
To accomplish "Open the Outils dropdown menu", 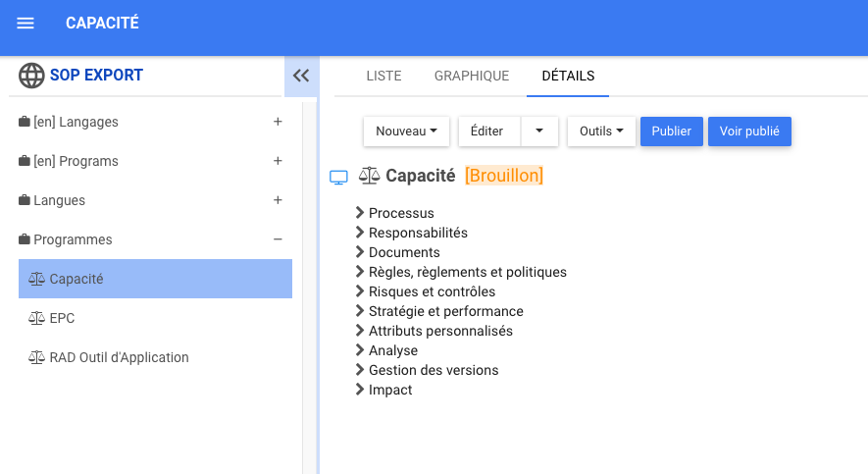I will [601, 132].
